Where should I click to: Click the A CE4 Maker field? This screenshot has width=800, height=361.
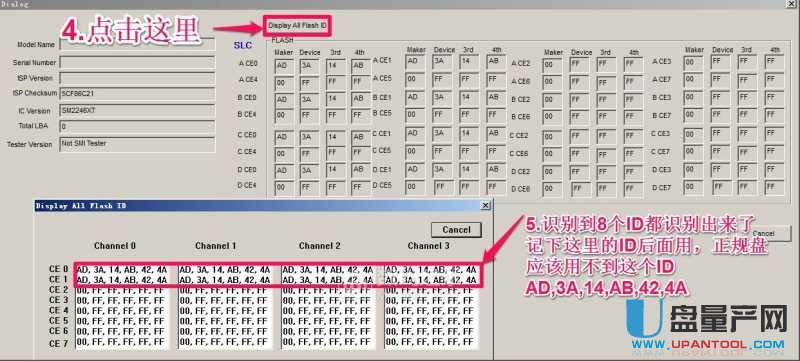tap(284, 83)
